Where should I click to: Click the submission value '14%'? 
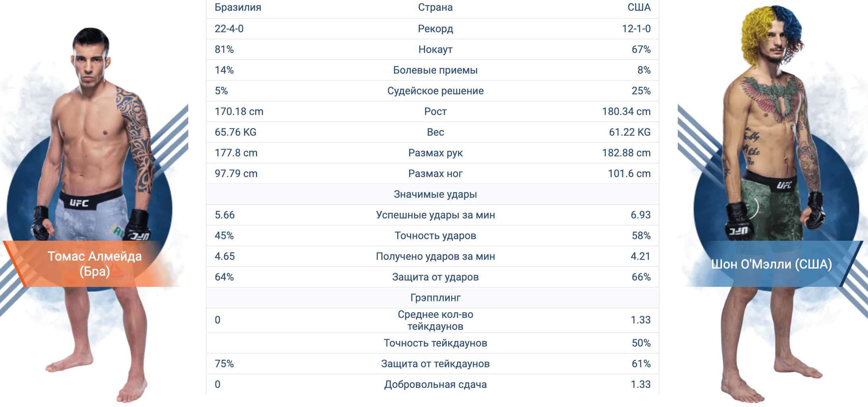[224, 70]
